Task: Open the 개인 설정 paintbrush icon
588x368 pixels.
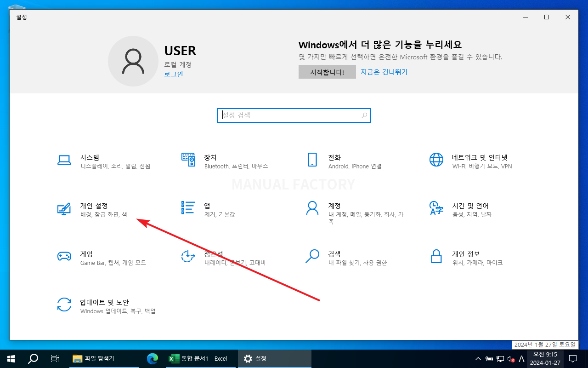Action: 64,208
